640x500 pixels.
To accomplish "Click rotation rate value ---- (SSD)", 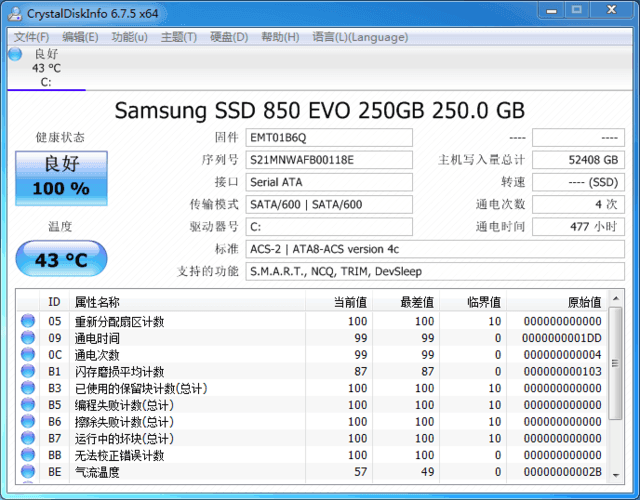I will [x=578, y=182].
